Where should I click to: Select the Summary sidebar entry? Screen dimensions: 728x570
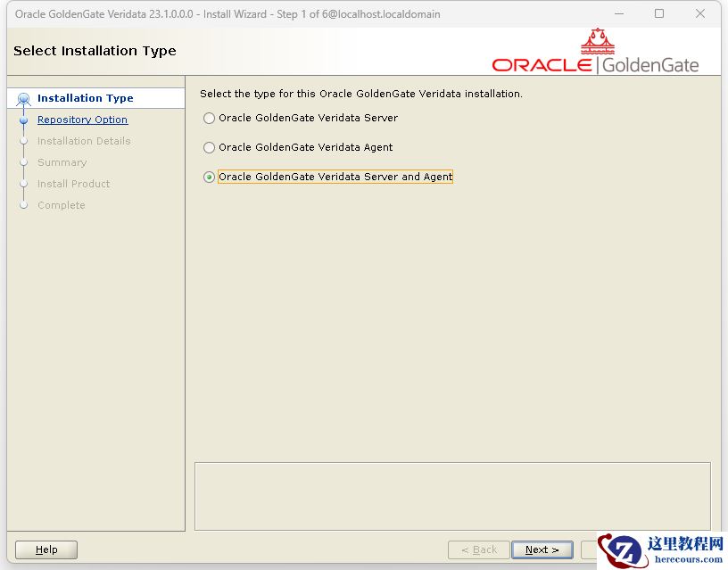(x=62, y=162)
